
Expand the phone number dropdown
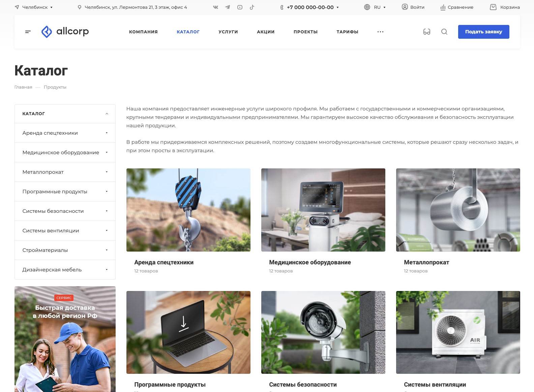click(x=337, y=7)
